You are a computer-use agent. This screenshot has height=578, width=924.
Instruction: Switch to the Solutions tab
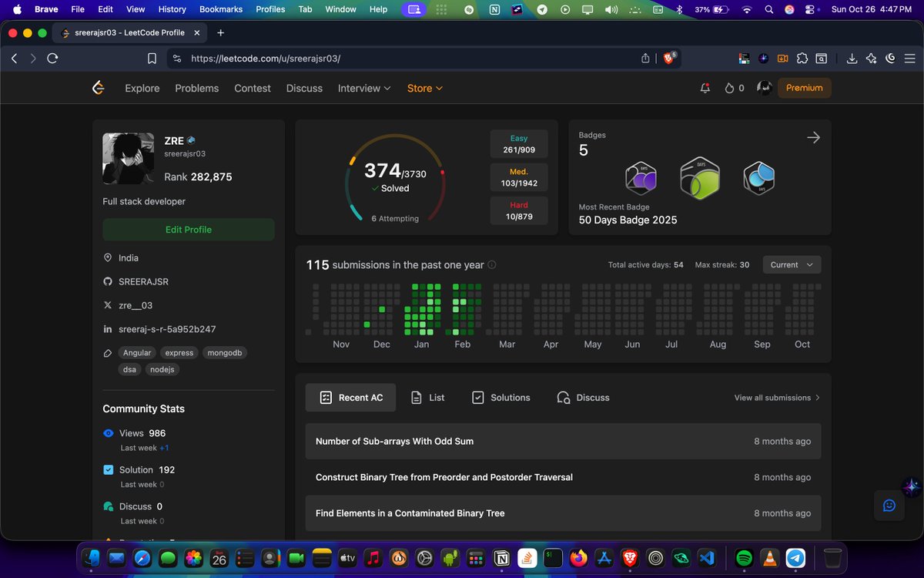click(500, 398)
